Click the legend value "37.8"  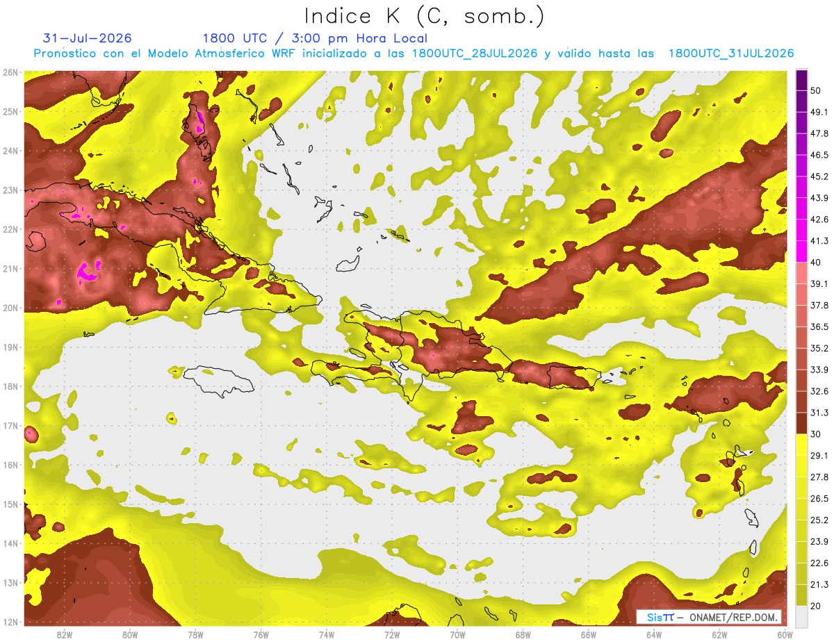pos(819,305)
